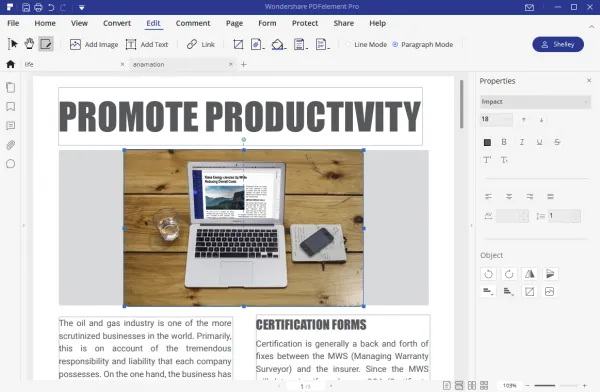Open the Bookmarks panel
The height and width of the screenshot is (392, 600).
coord(11,107)
